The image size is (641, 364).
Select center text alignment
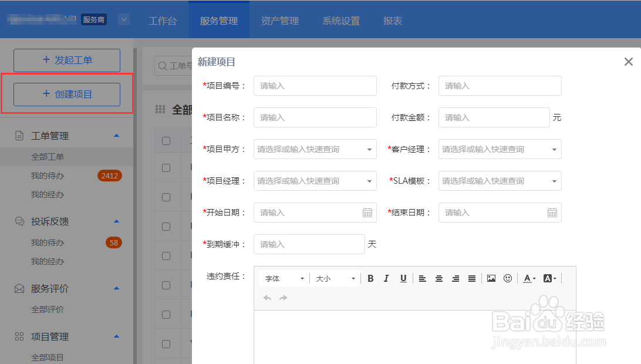(x=439, y=278)
